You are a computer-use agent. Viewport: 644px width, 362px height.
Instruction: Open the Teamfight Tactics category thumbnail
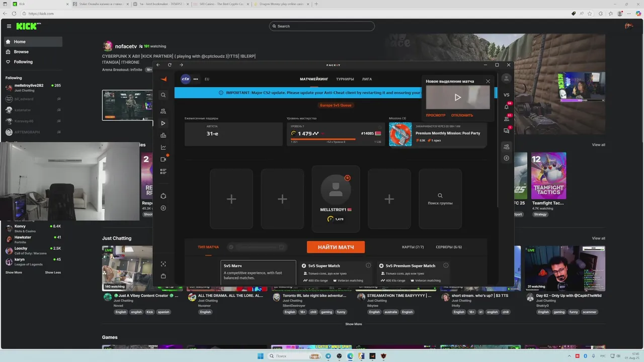coord(548,176)
